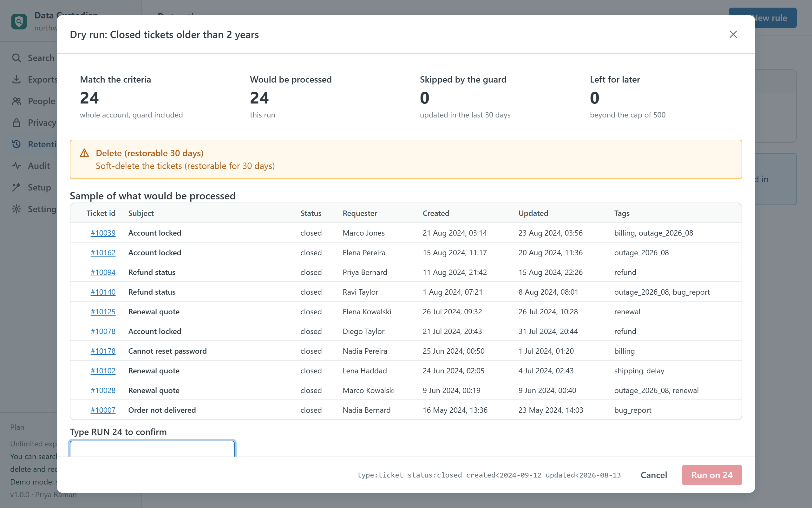Click the Privacy lock icon
812x508 pixels.
point(16,123)
